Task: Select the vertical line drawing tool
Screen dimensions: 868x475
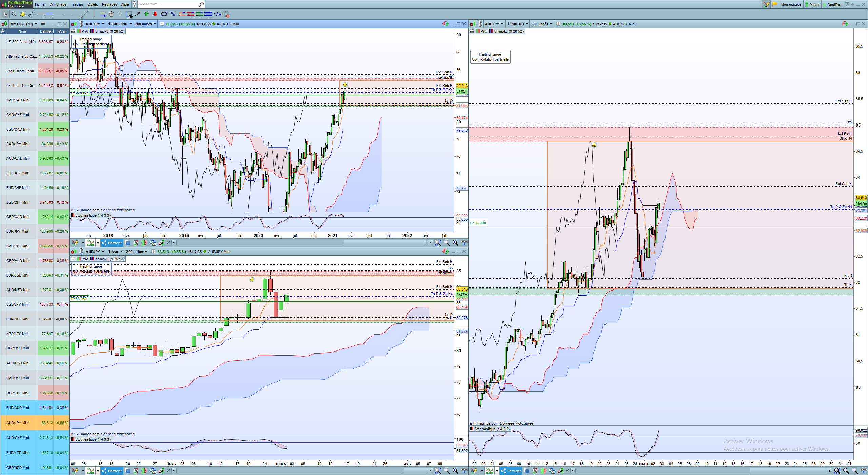Action: 94,14
